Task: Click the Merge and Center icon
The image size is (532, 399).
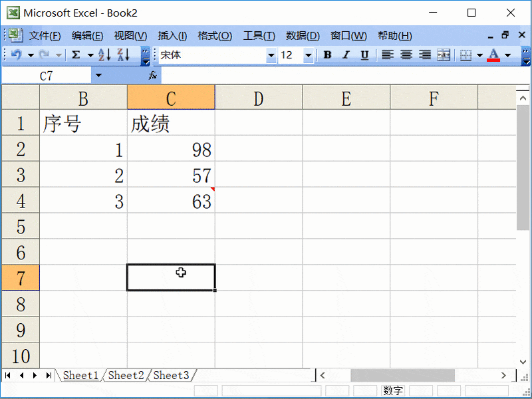Action: point(444,55)
